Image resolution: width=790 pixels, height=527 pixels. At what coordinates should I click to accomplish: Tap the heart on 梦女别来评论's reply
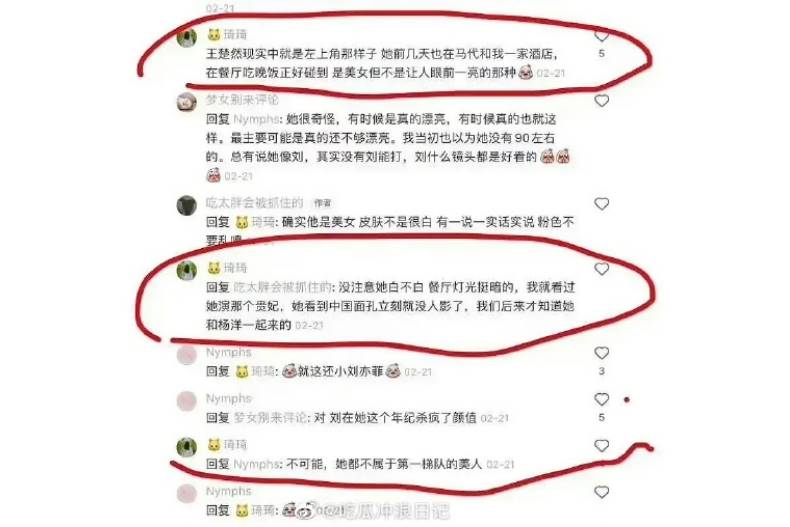point(601,101)
